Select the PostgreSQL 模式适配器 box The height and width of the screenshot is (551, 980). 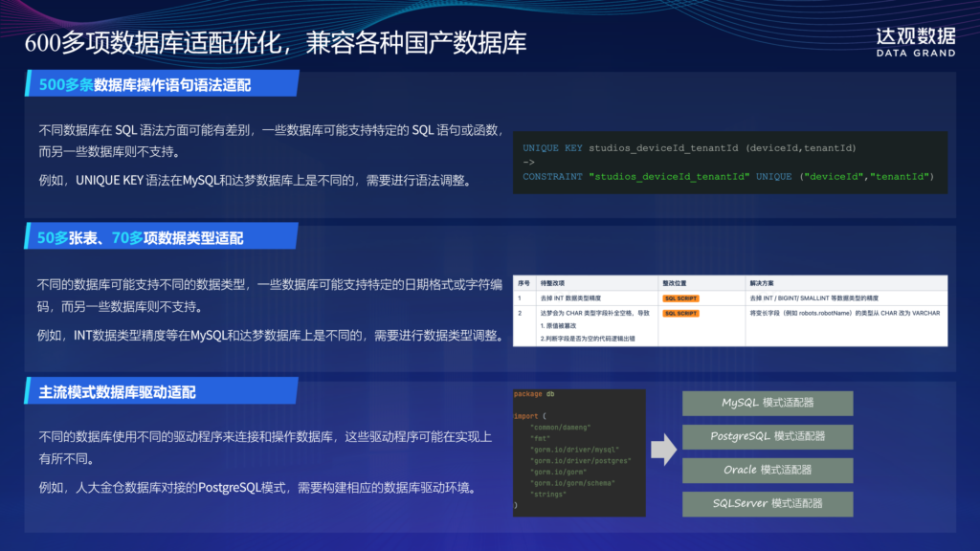(x=768, y=436)
